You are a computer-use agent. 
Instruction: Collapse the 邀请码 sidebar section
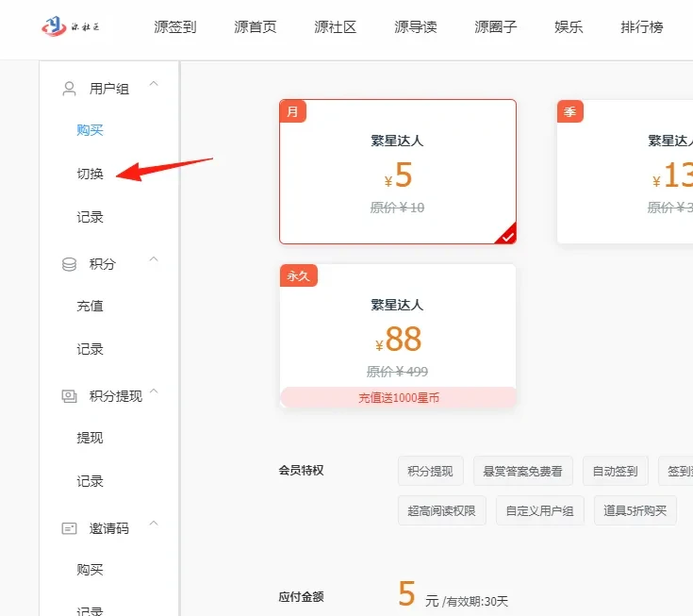tap(155, 525)
